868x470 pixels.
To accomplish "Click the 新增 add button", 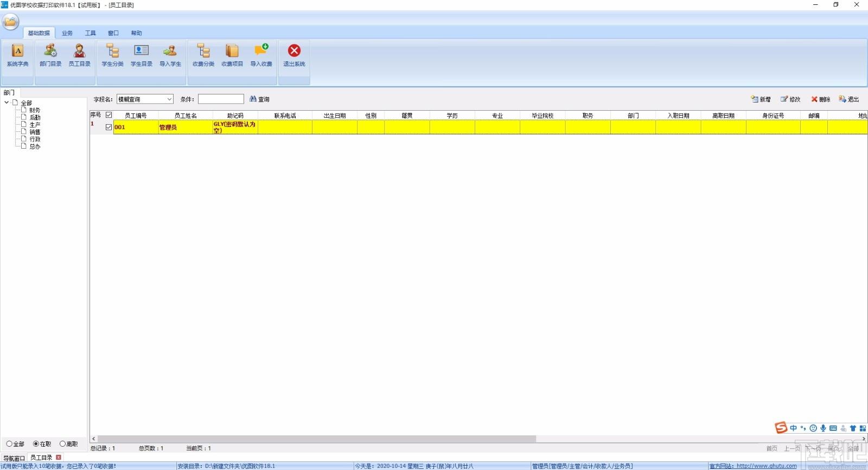I will [761, 99].
